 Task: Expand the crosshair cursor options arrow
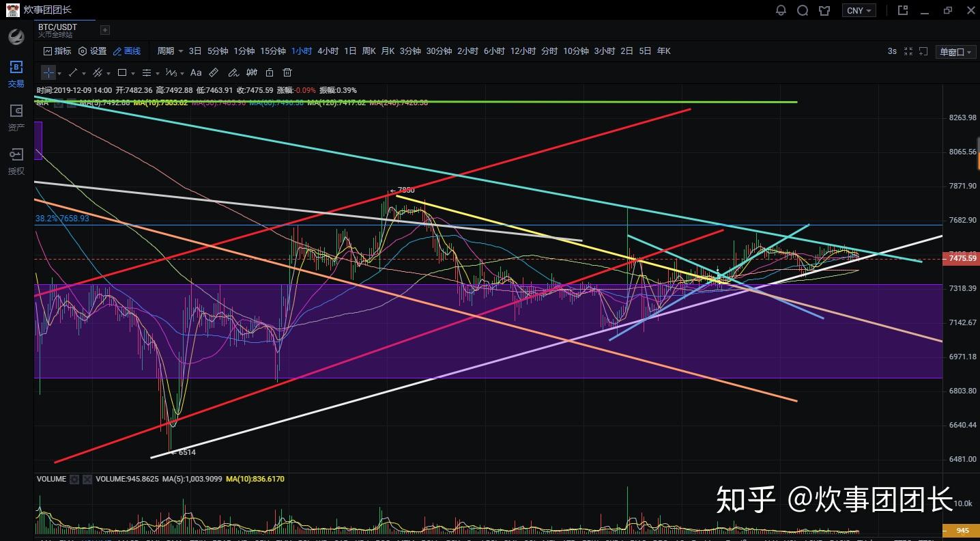[59, 73]
